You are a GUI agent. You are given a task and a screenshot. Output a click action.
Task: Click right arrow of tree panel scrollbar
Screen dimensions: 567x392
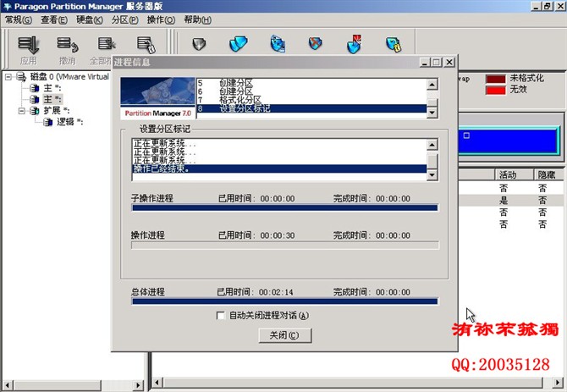coord(138,385)
